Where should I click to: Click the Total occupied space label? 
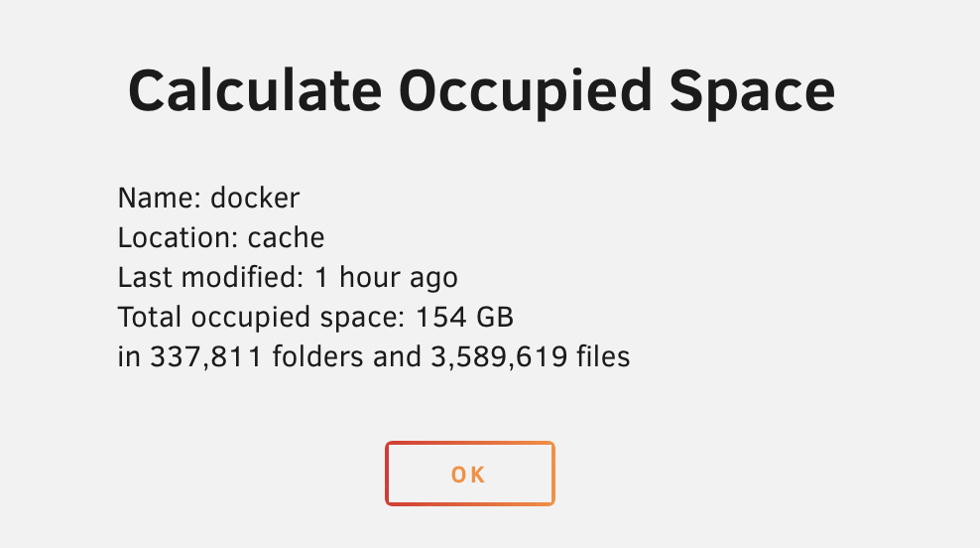click(x=262, y=318)
